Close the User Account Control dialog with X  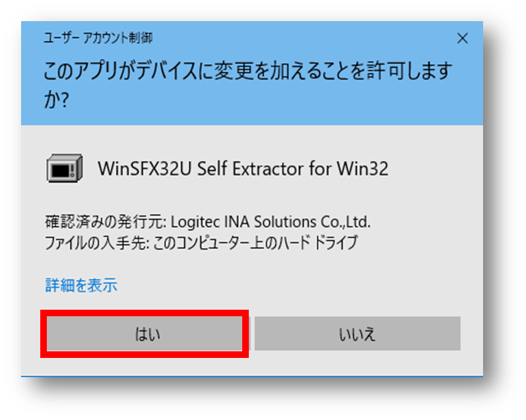pyautogui.click(x=462, y=38)
